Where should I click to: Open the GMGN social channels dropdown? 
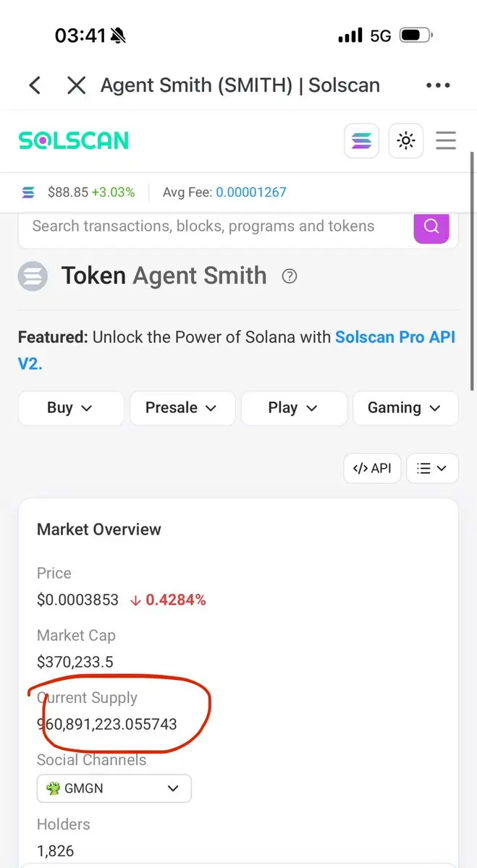pyautogui.click(x=114, y=788)
